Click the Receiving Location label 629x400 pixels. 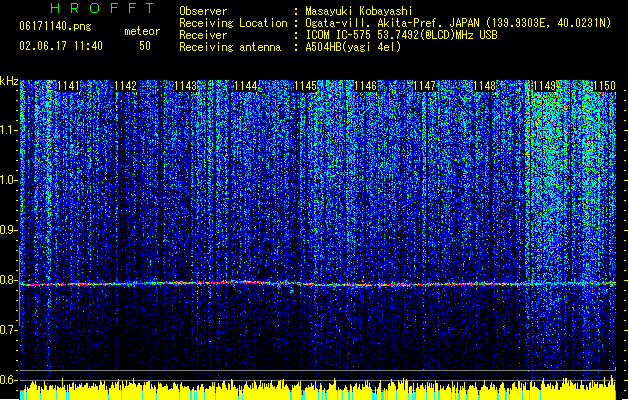pyautogui.click(x=233, y=23)
